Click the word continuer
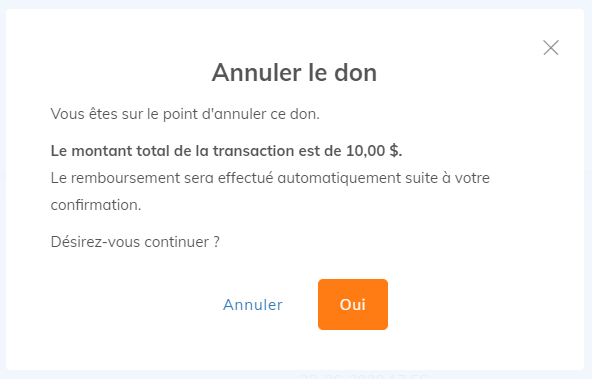The height and width of the screenshot is (379, 592). [x=176, y=242]
